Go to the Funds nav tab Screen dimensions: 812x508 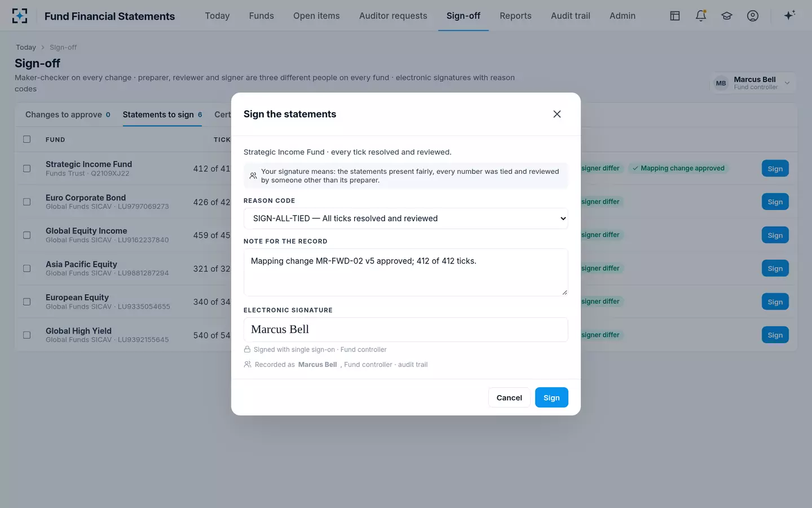pyautogui.click(x=262, y=16)
